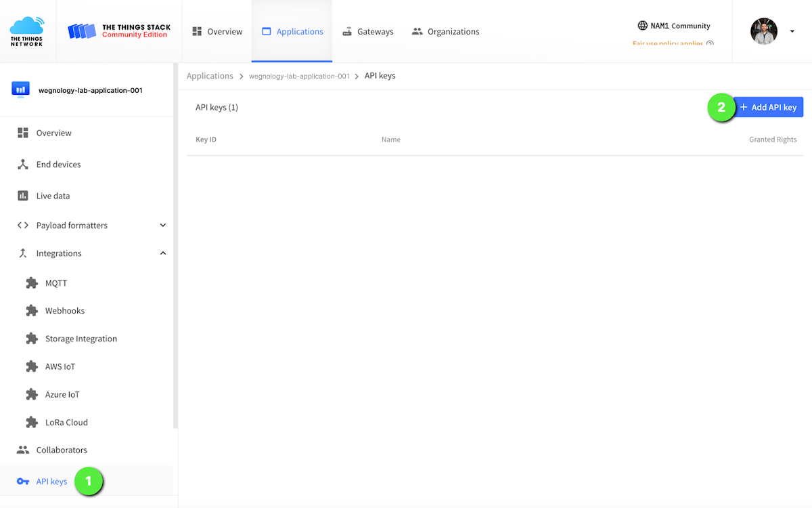Open Overview in the sidebar
Viewport: 812px width, 508px height.
click(87, 133)
